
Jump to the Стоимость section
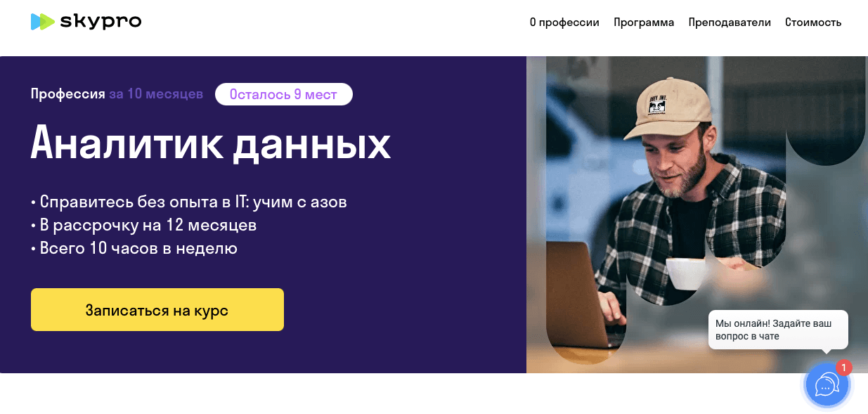[x=813, y=22]
